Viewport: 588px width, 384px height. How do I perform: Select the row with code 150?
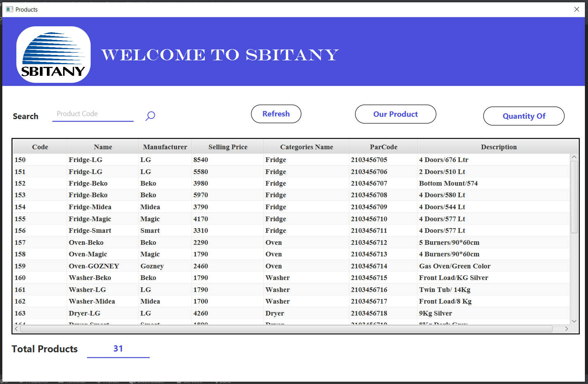coord(291,160)
